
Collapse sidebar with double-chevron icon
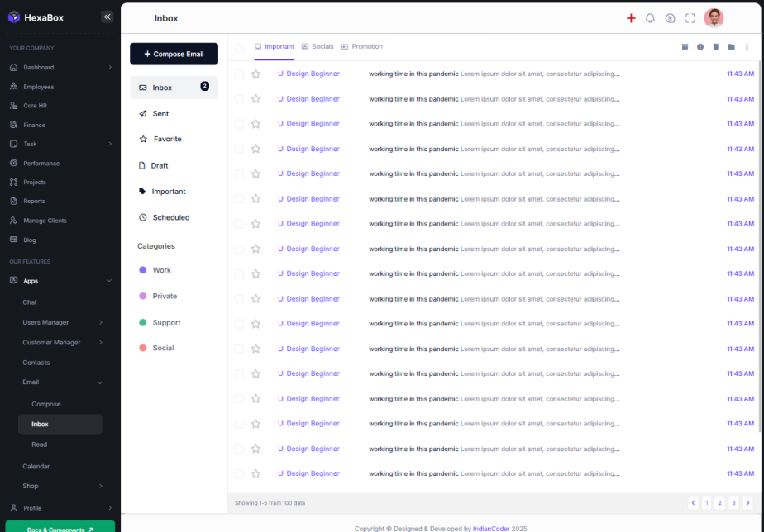[x=107, y=17]
